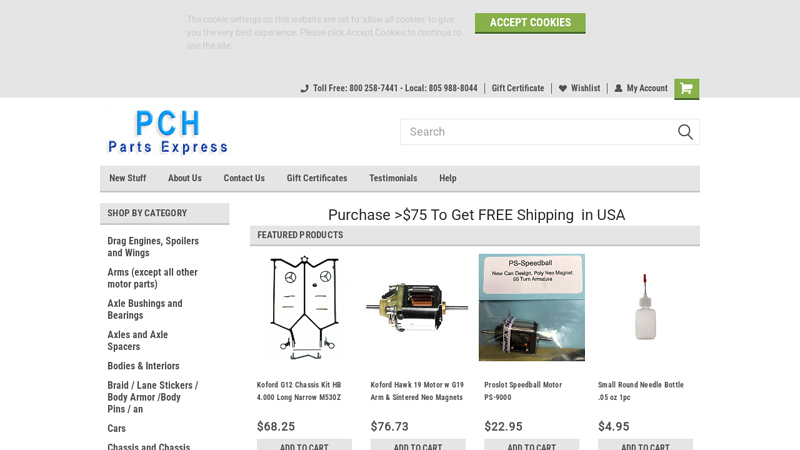Accept cookies with the green button
The image size is (800, 450).
(x=530, y=23)
